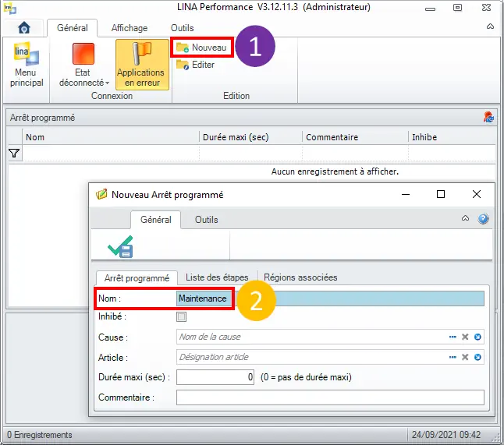
Task: Open the Liste des étapes tab
Action: 217,277
